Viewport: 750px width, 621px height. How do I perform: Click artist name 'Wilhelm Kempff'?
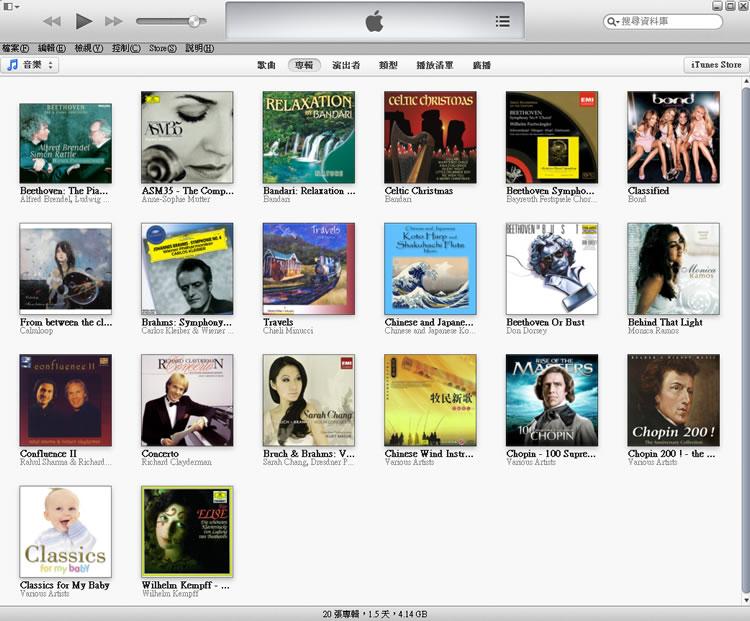(x=170, y=594)
